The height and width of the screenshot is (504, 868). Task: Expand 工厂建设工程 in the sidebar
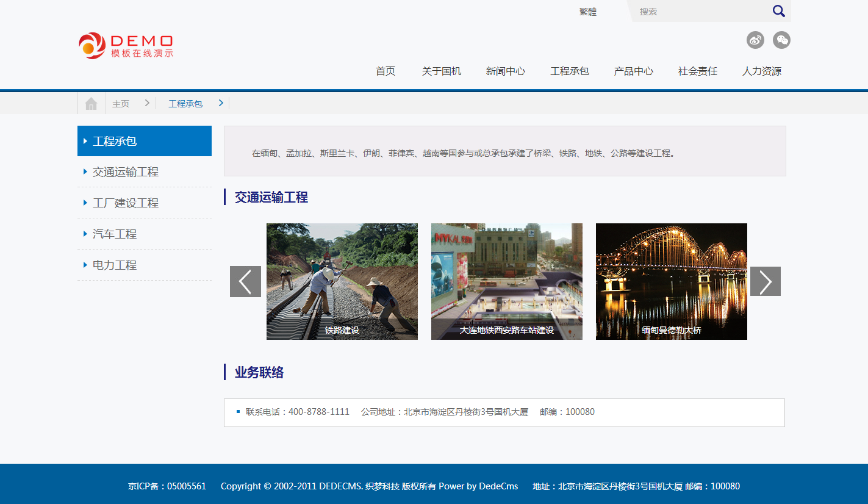click(x=126, y=203)
